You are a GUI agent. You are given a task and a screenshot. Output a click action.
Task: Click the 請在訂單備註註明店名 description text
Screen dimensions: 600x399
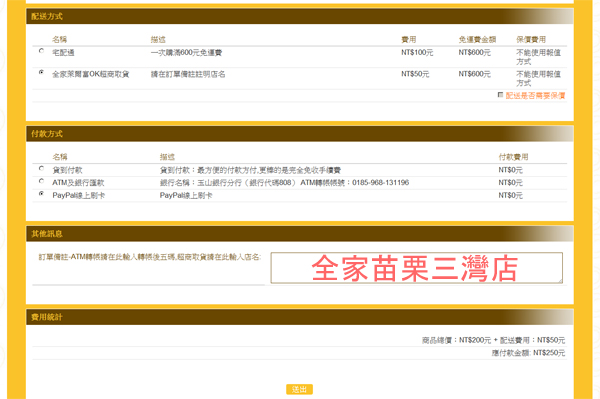pos(188,74)
